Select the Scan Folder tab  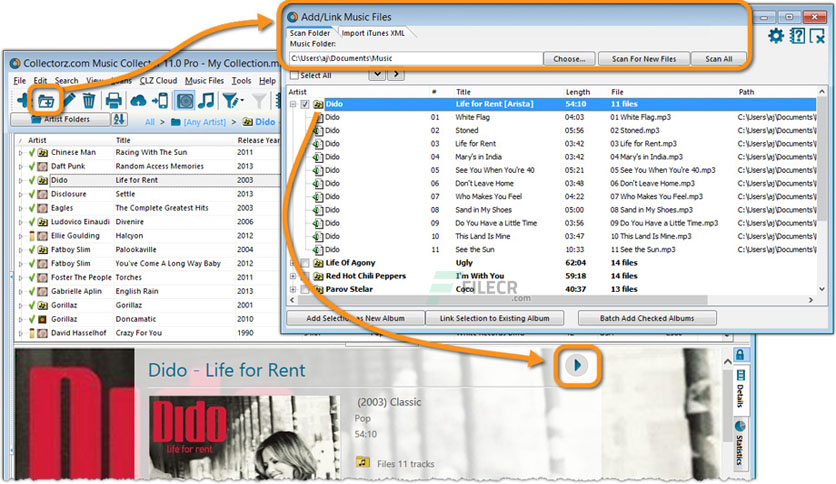pos(310,33)
